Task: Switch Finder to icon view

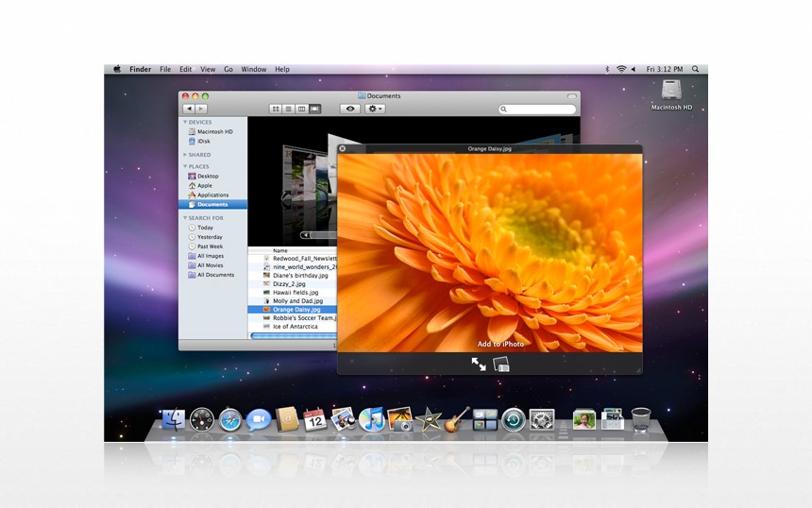Action: coord(276,109)
